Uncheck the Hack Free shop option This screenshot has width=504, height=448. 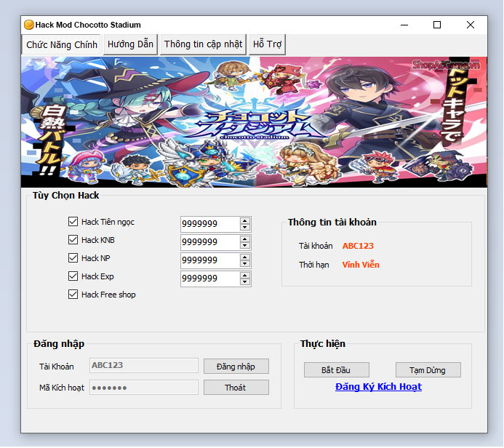(73, 295)
